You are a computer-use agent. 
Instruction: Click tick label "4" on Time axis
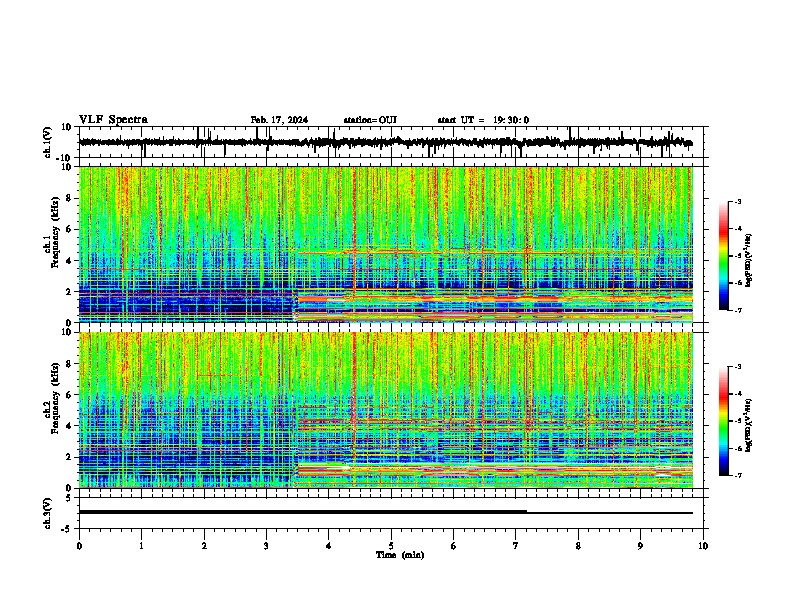[x=329, y=546]
